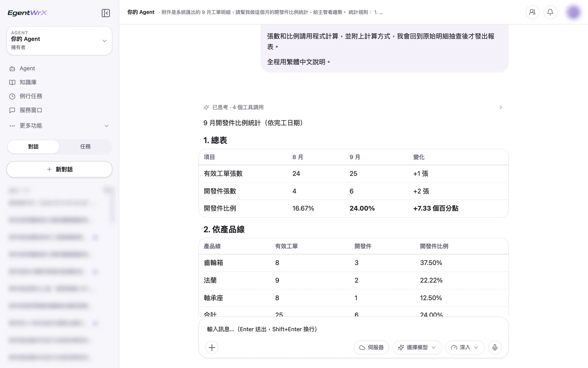Switch to the 對話 tab
588x368 pixels.
point(33,147)
